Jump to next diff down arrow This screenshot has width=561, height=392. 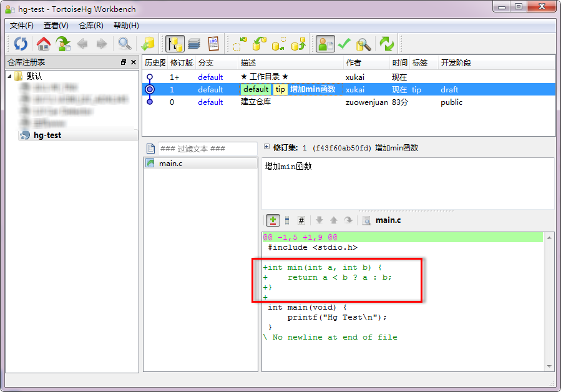(319, 220)
